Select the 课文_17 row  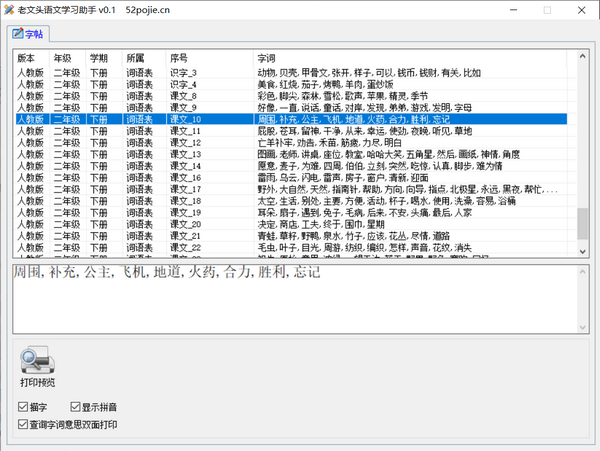click(x=186, y=189)
